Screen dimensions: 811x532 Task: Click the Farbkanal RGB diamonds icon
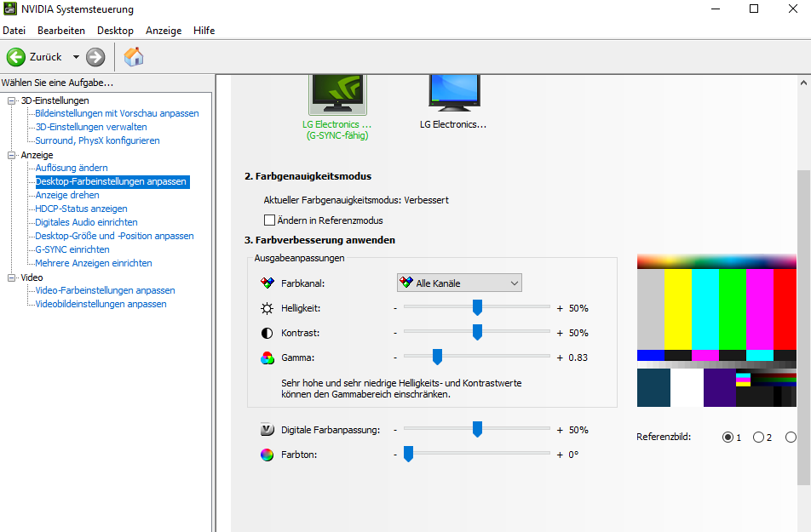coord(267,283)
